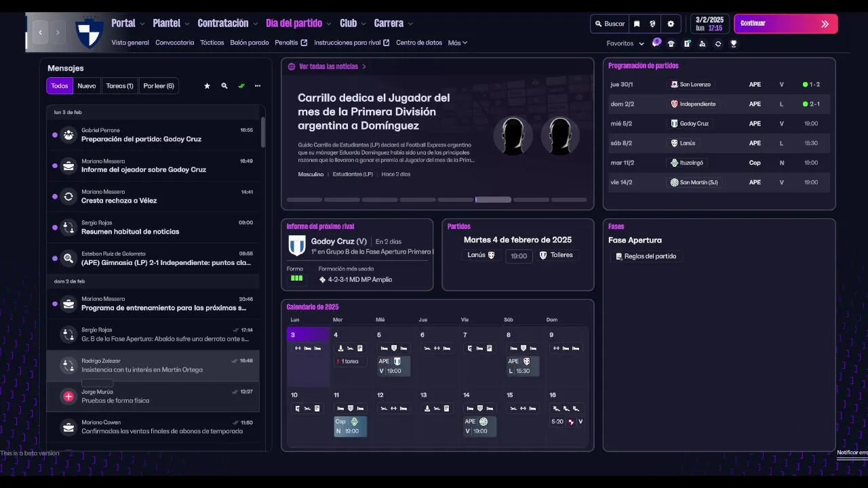Image resolution: width=868 pixels, height=488 pixels.
Task: Open the Convocatoria subtab
Action: pos(174,43)
